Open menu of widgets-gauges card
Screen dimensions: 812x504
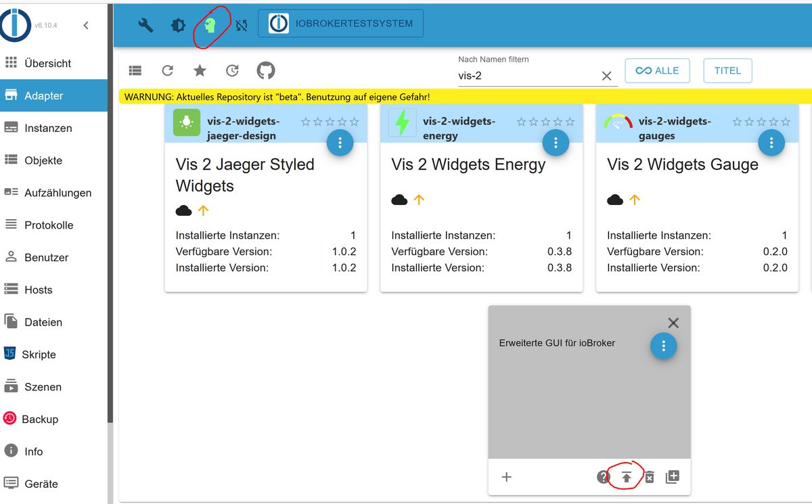(x=771, y=143)
